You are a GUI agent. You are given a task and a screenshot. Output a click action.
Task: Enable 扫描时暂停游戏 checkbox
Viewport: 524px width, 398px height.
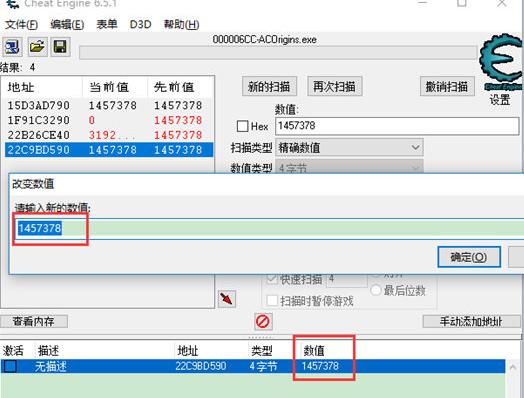[272, 301]
